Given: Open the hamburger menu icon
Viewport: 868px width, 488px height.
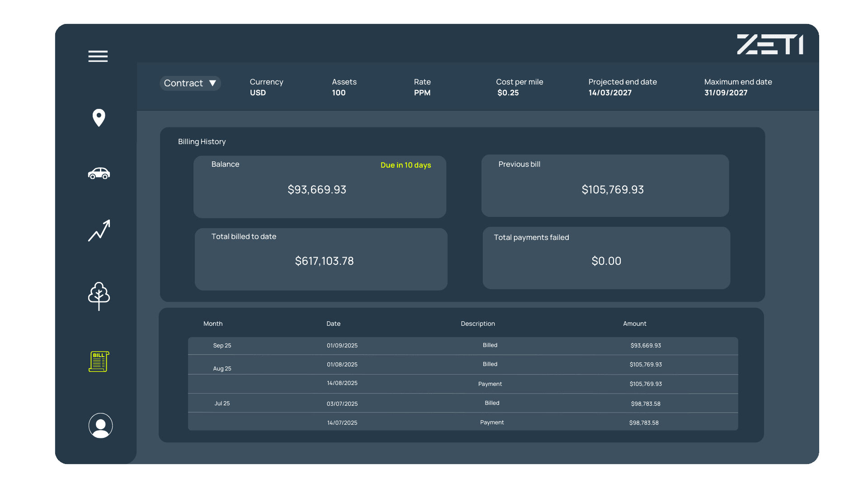Looking at the screenshot, I should click(98, 56).
